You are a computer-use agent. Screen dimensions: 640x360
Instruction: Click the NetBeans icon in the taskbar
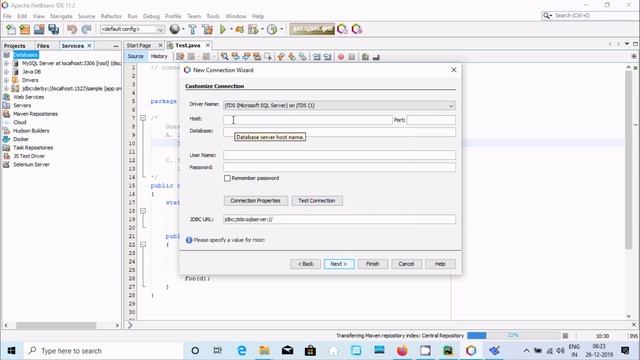point(471,351)
